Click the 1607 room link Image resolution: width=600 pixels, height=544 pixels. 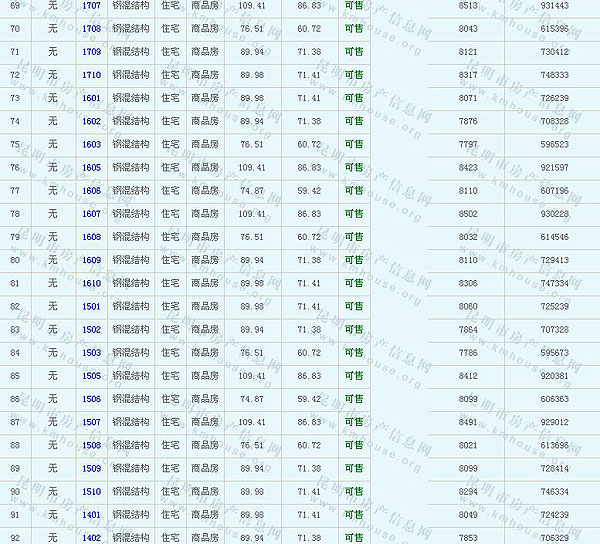coord(92,214)
